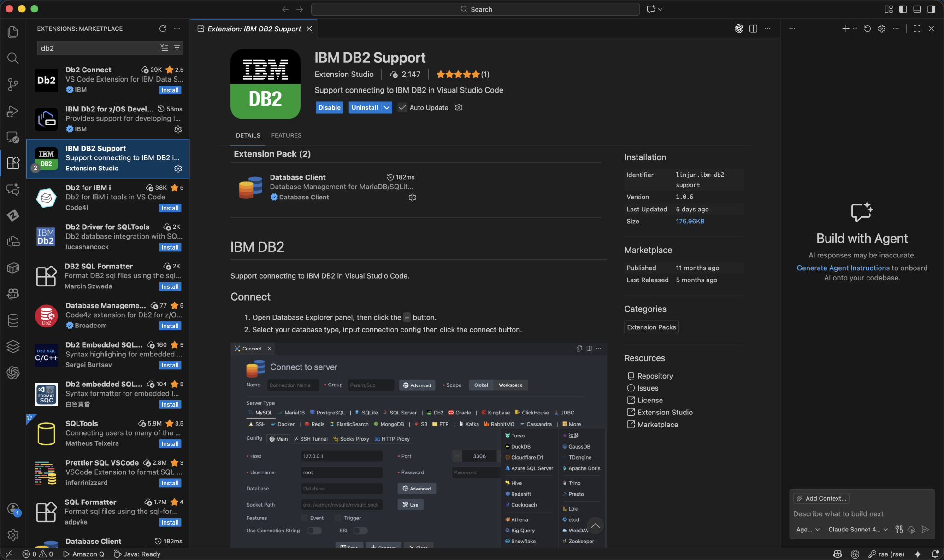This screenshot has height=560, width=944.
Task: Open settings gear on the Database Client pack entry
Action: tap(412, 198)
